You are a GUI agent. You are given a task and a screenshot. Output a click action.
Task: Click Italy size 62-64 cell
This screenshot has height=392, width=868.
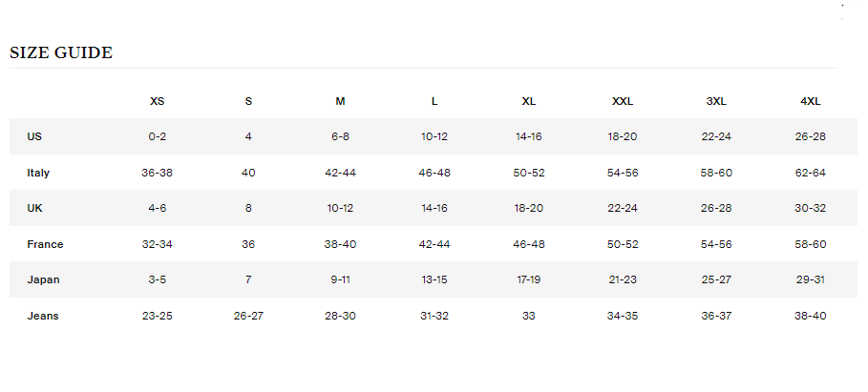(x=811, y=173)
